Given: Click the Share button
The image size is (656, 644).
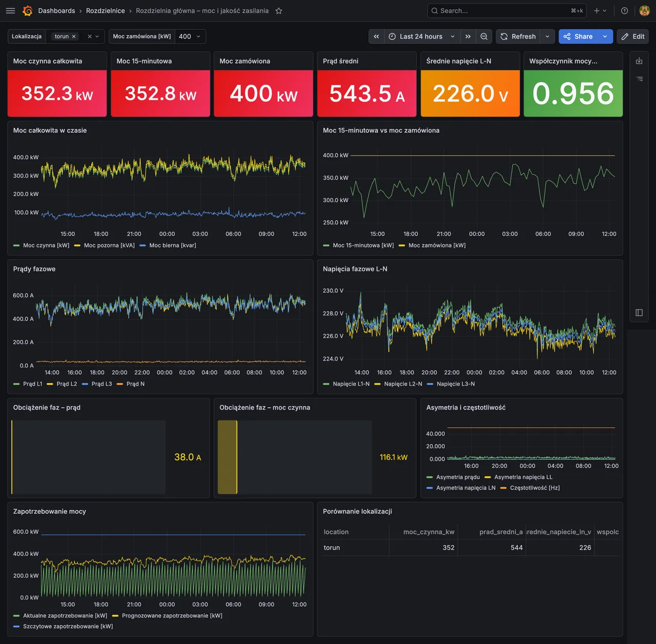Looking at the screenshot, I should tap(578, 36).
